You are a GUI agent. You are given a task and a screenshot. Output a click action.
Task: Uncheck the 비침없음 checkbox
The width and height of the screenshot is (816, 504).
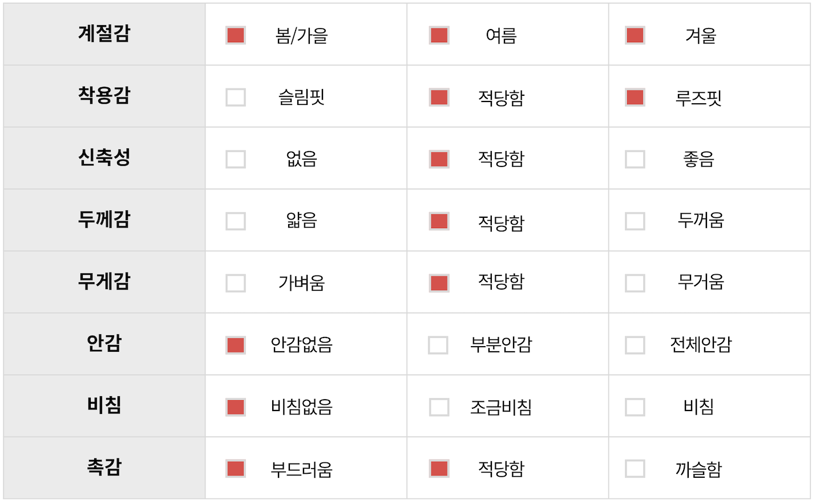pos(236,407)
